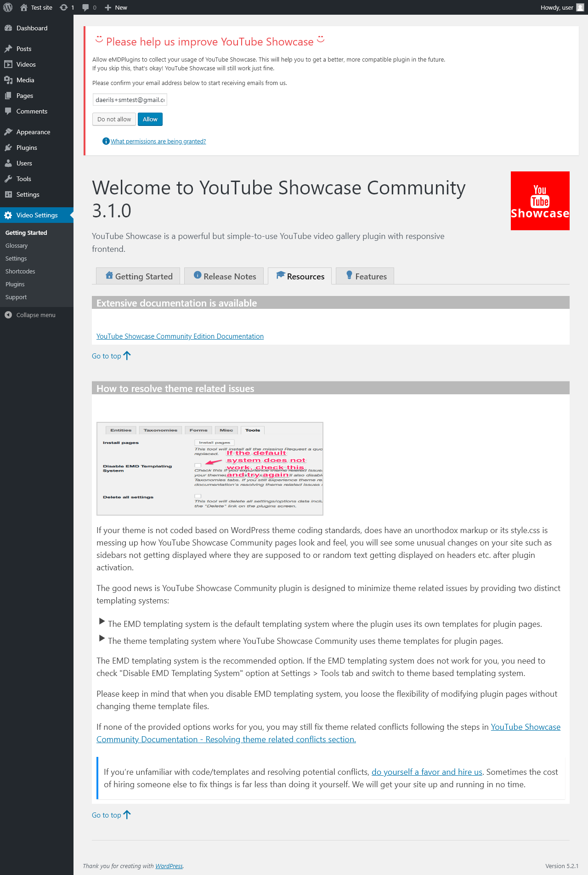This screenshot has height=875, width=588.
Task: Click the WordPress logo icon
Action: tap(8, 7)
